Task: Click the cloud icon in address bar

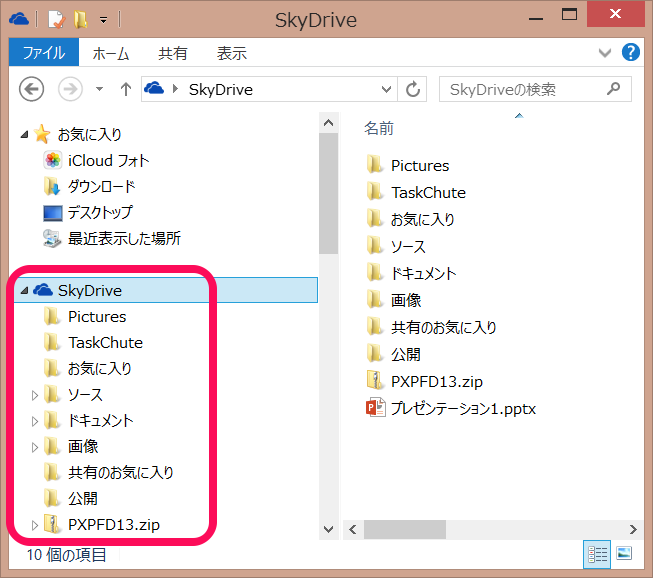Action: (154, 88)
